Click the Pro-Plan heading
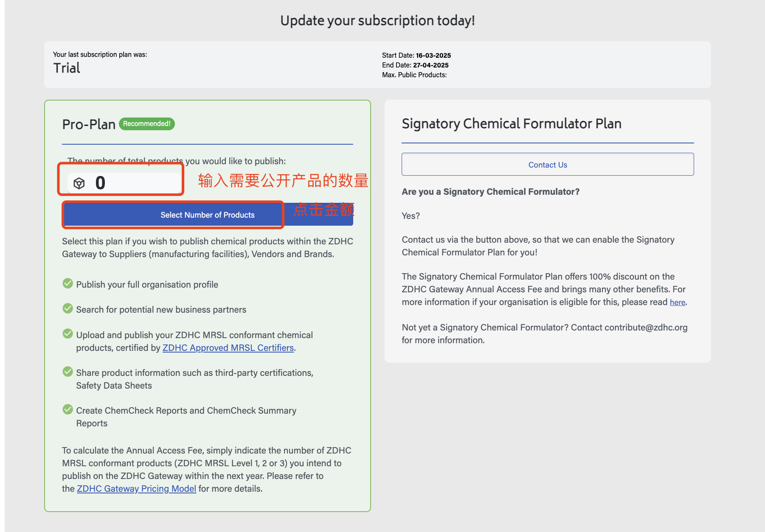This screenshot has height=532, width=765. (x=89, y=124)
